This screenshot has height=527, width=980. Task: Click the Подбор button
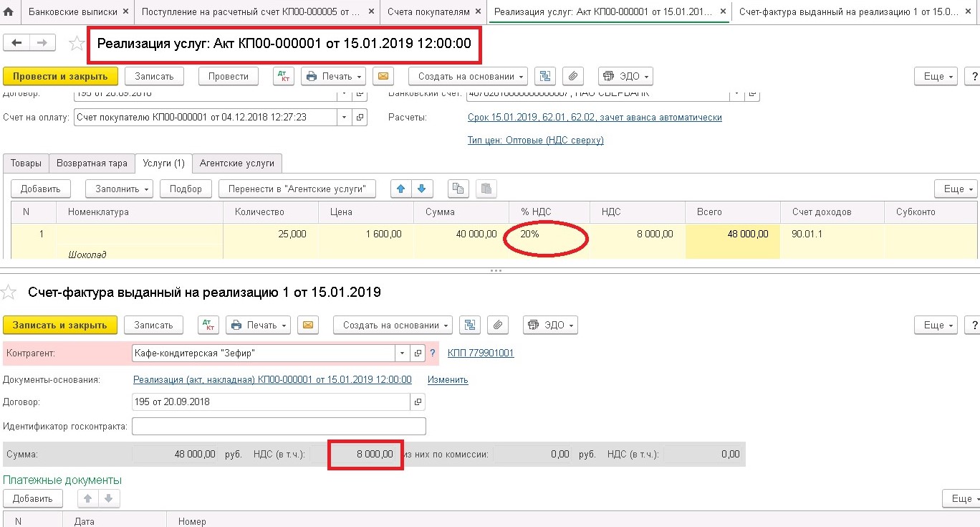click(x=186, y=189)
